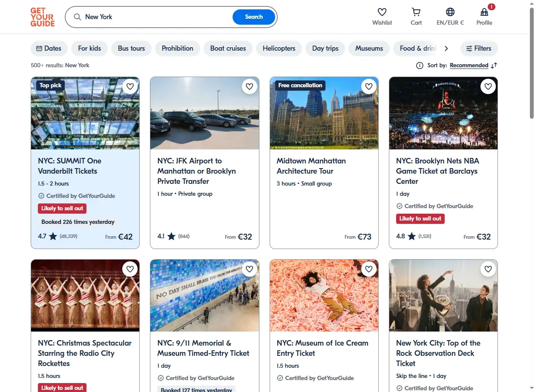Wishlist the SUMMIT One Vanderbilt Tickets card
The height and width of the screenshot is (392, 535).
tap(130, 86)
